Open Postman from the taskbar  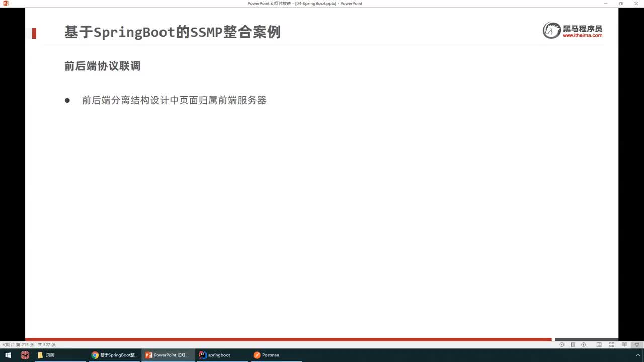click(275, 355)
